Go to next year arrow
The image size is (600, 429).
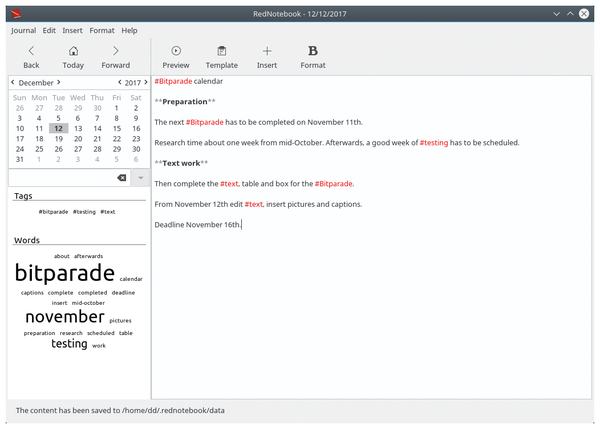146,82
